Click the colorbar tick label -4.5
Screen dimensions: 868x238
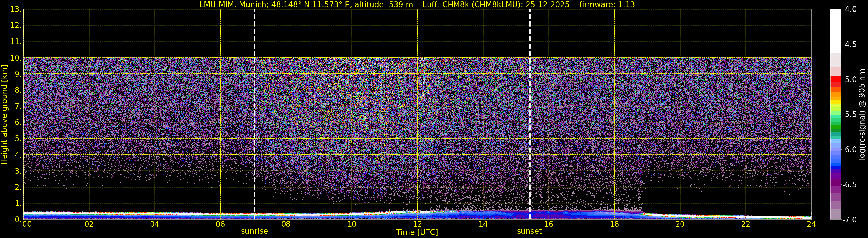(849, 44)
